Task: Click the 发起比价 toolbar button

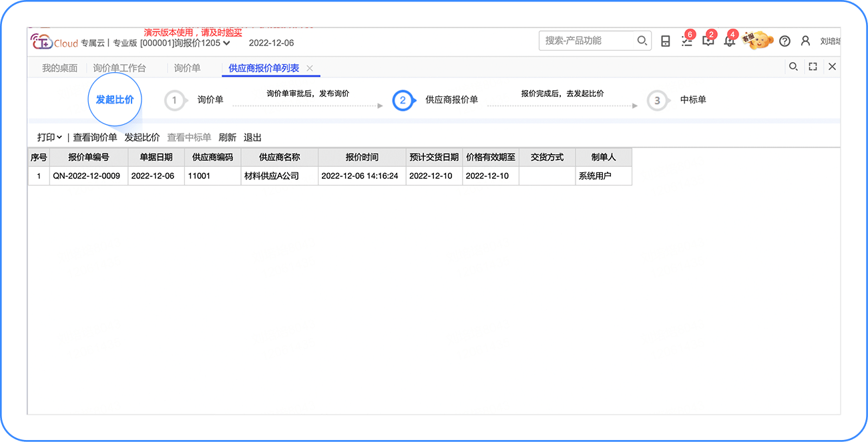Action: 142,138
